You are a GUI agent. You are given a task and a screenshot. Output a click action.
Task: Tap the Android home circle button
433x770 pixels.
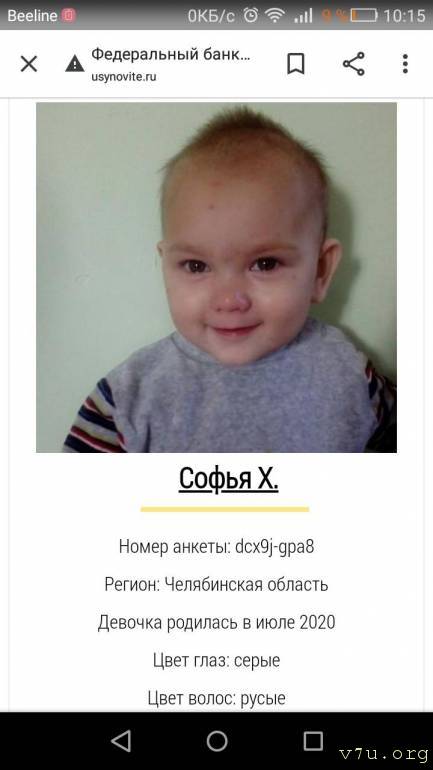point(216,741)
